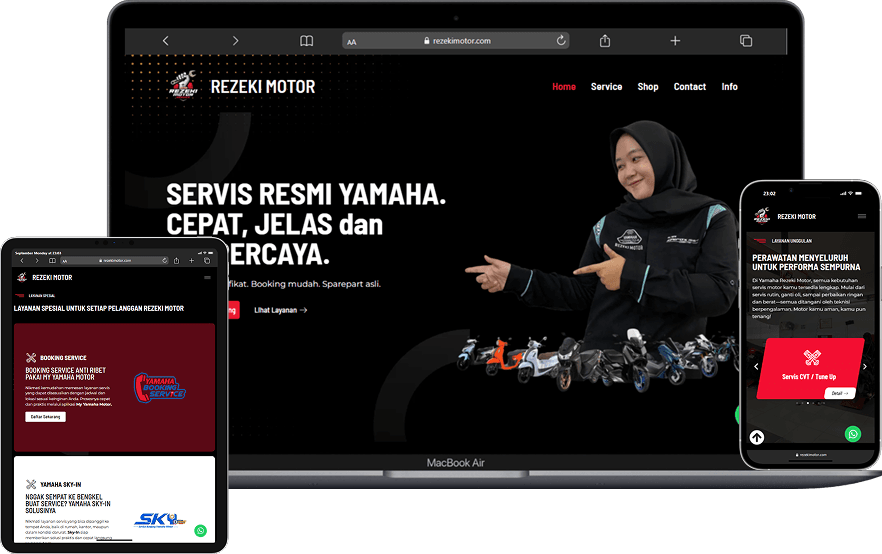Screen dimensions: 882x554
Task: Click the Lihat Layanan link
Action: coord(280,310)
